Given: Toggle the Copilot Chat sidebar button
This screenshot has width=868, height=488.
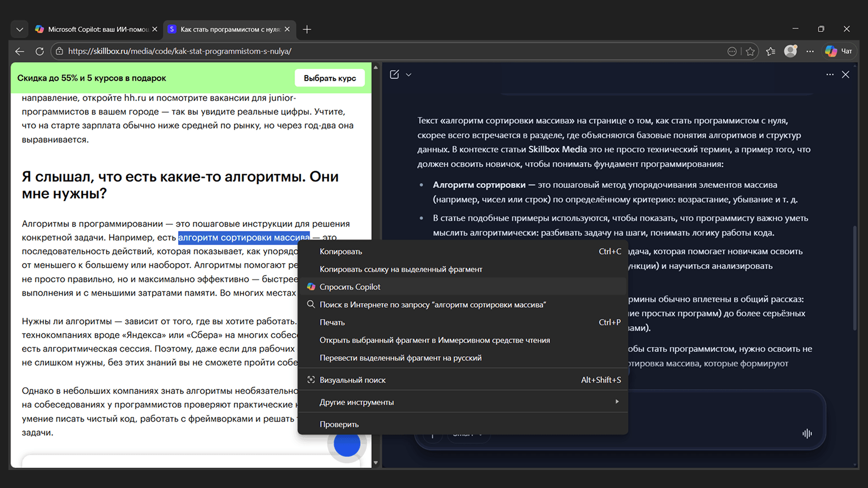Looking at the screenshot, I should [x=839, y=51].
